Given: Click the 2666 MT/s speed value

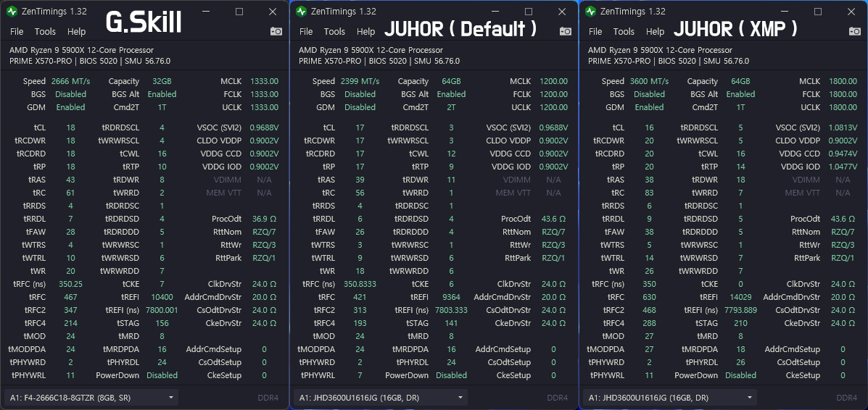Looking at the screenshot, I should click(x=70, y=81).
